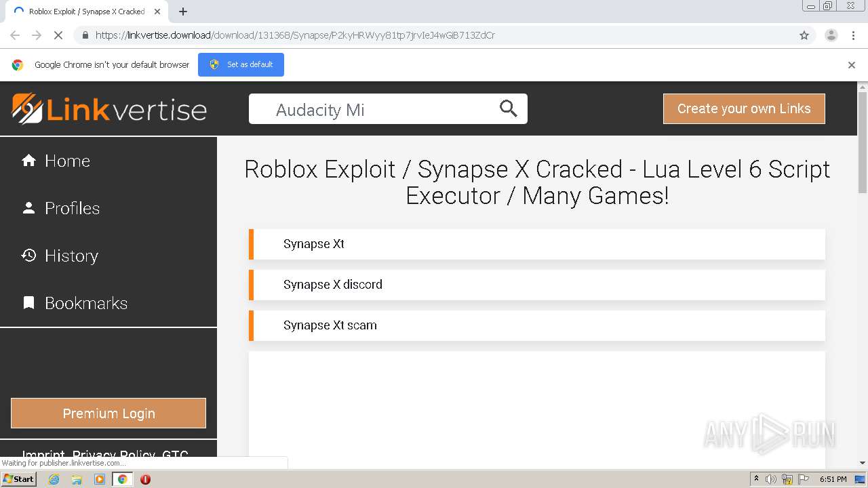Open the Action Center flag icon

(x=803, y=479)
